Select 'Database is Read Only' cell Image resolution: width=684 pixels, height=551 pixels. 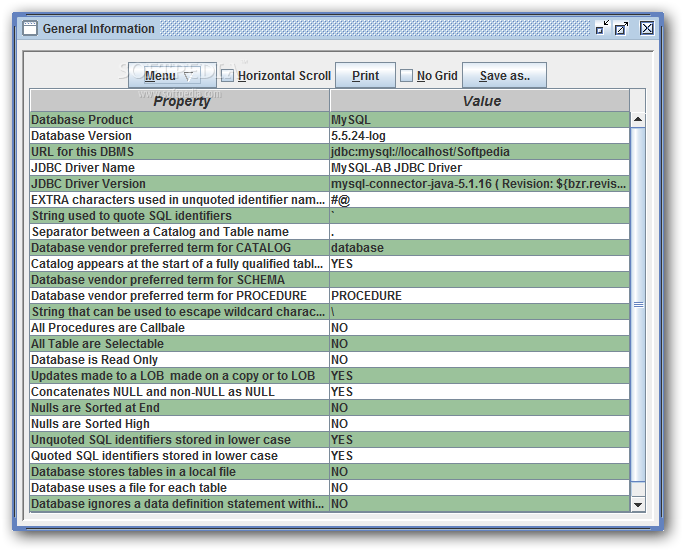point(180,359)
